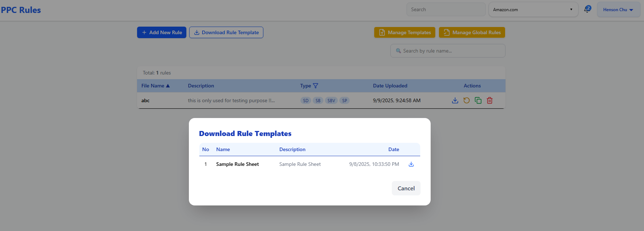Open Manage Global Rules
The width and height of the screenshot is (644, 231).
coord(472,32)
